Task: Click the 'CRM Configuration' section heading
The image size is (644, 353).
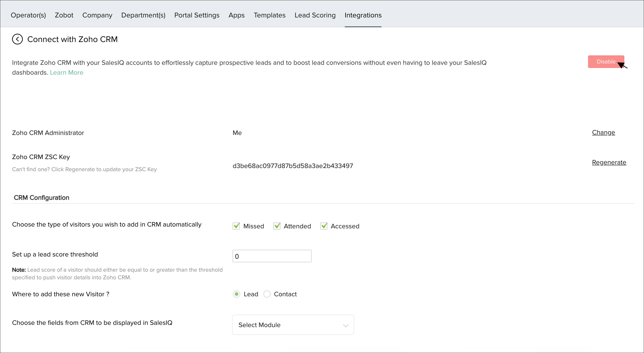Action: point(42,198)
